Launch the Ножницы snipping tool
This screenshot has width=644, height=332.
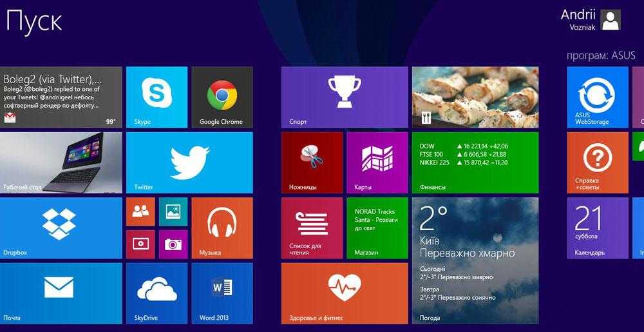tap(312, 162)
